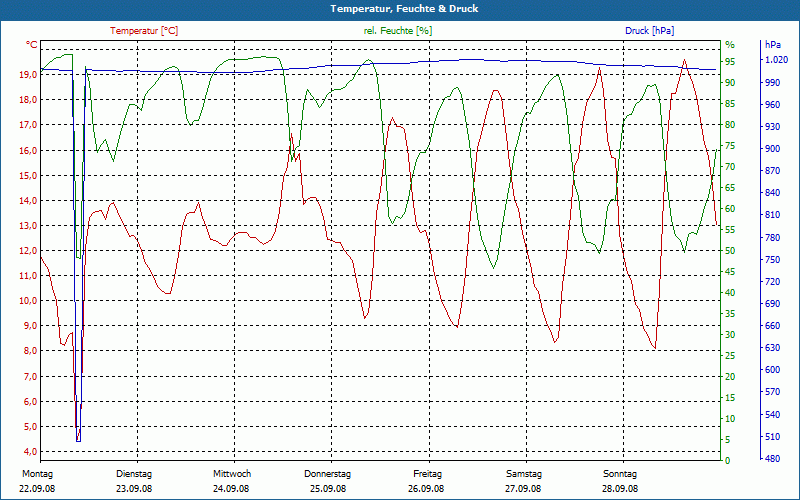Click the '19,0' temperature axis tick
Viewport: 800px width, 500px height.
[x=28, y=75]
